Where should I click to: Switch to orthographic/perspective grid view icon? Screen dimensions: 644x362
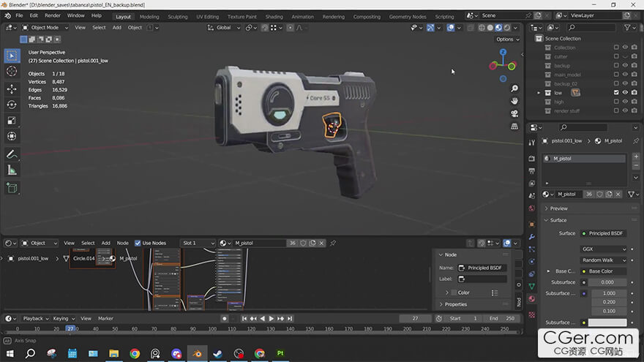[x=515, y=126]
